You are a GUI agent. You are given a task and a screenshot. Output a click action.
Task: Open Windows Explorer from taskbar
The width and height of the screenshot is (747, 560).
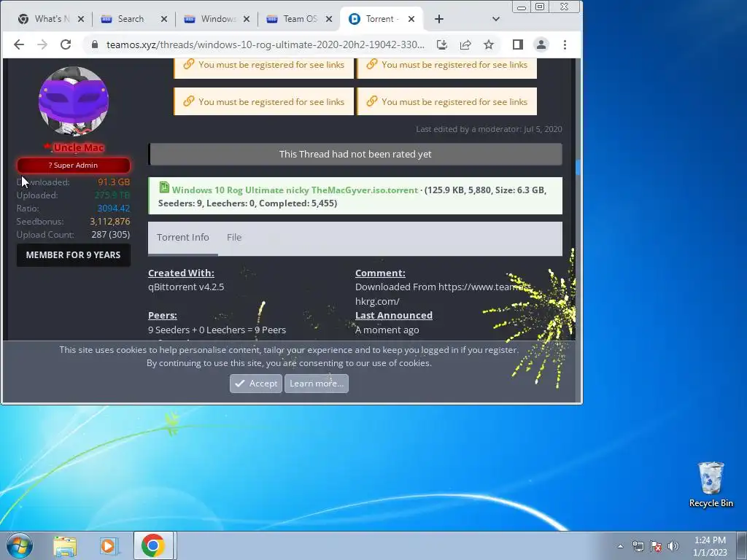pos(65,546)
